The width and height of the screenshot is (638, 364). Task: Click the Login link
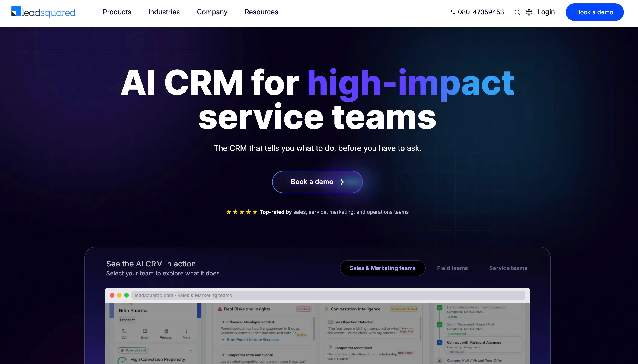[546, 12]
